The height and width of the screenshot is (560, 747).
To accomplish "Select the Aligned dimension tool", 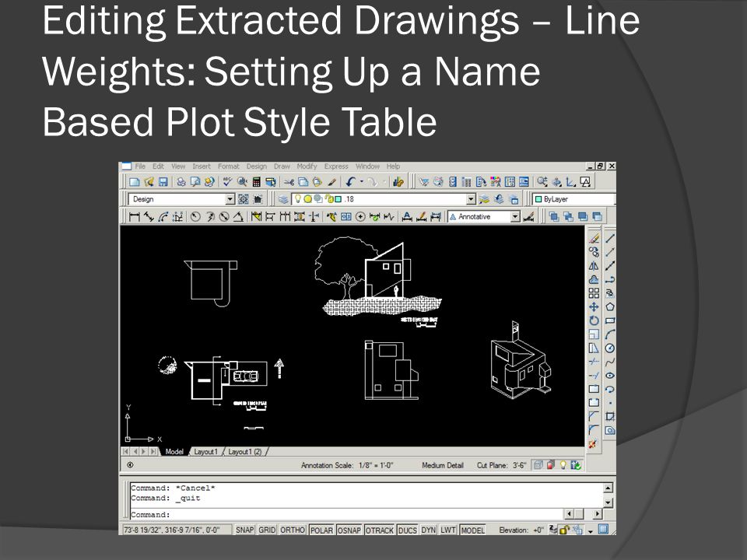I will [x=149, y=217].
